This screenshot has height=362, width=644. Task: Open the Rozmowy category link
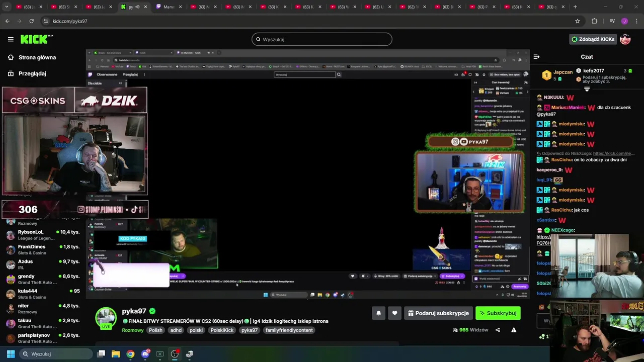[133, 330]
